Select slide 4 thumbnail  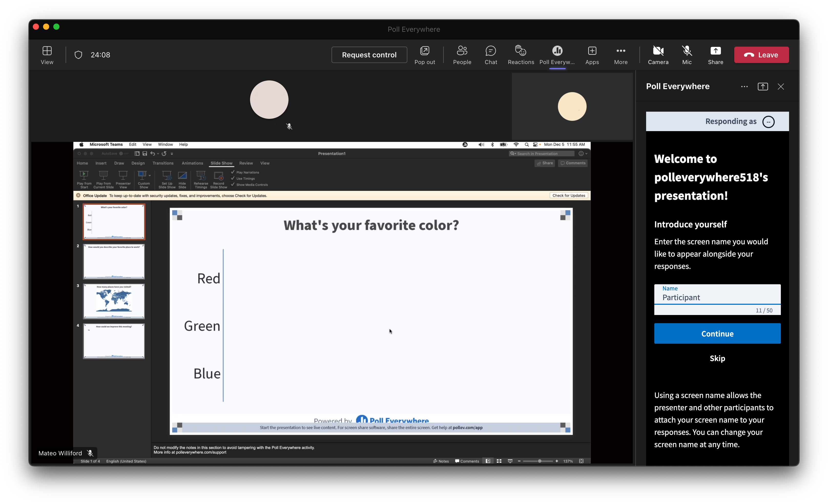pos(114,341)
